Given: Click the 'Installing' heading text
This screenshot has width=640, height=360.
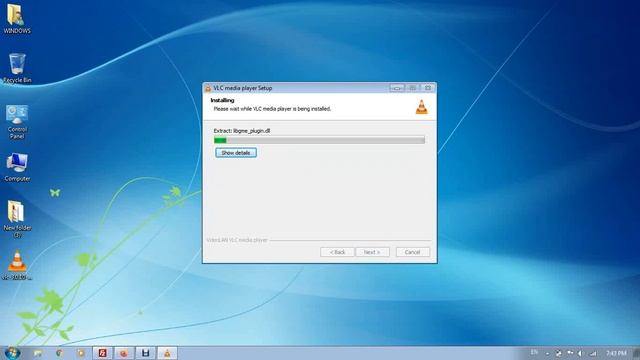Looking at the screenshot, I should 222,100.
